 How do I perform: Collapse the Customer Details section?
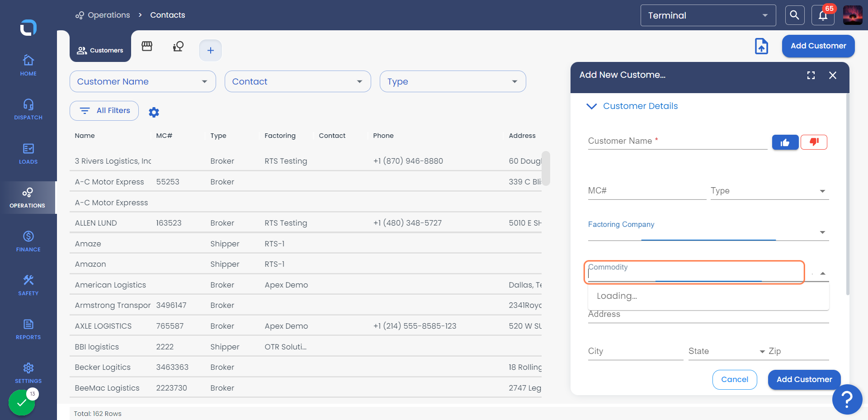[632, 106]
